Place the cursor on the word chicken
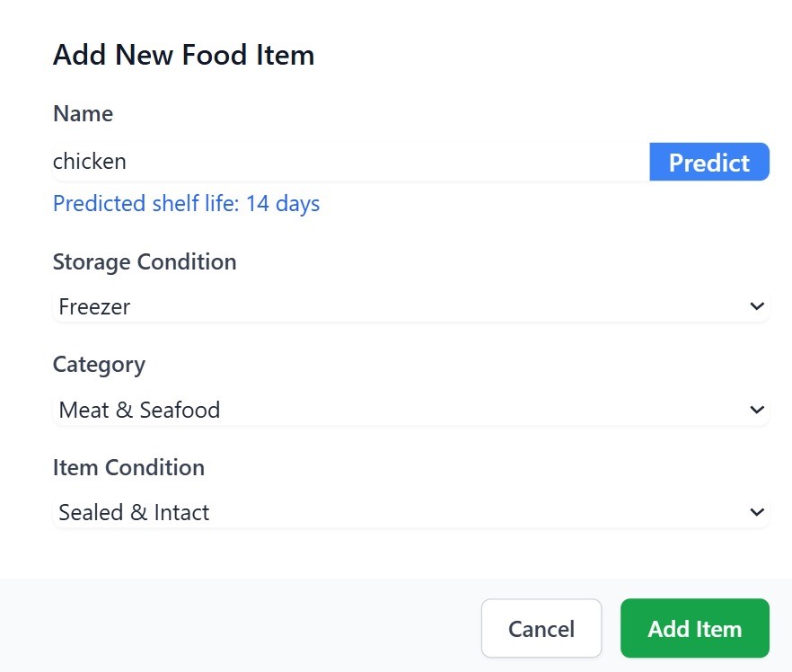This screenshot has width=792, height=672. [90, 162]
